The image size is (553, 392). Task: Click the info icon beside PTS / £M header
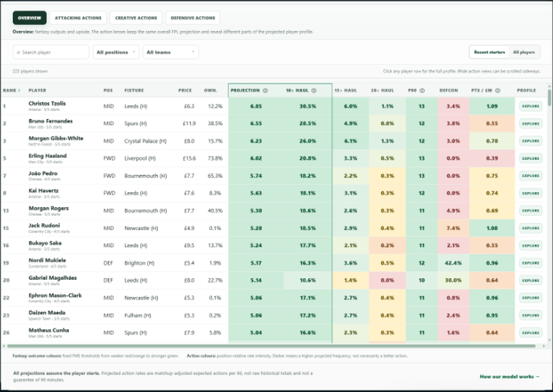tap(498, 90)
